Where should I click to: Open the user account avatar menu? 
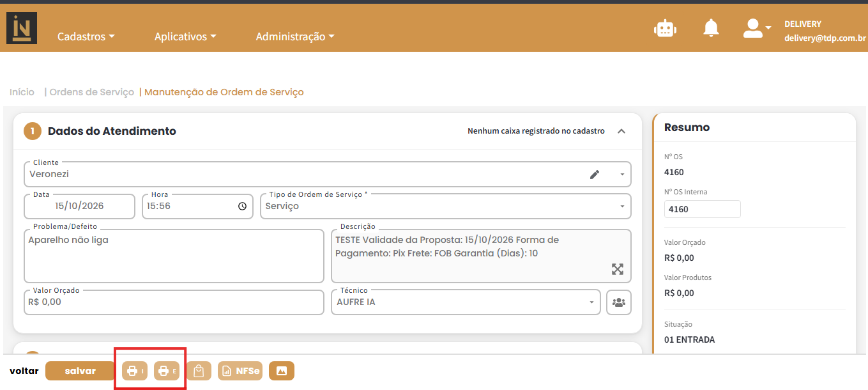757,28
